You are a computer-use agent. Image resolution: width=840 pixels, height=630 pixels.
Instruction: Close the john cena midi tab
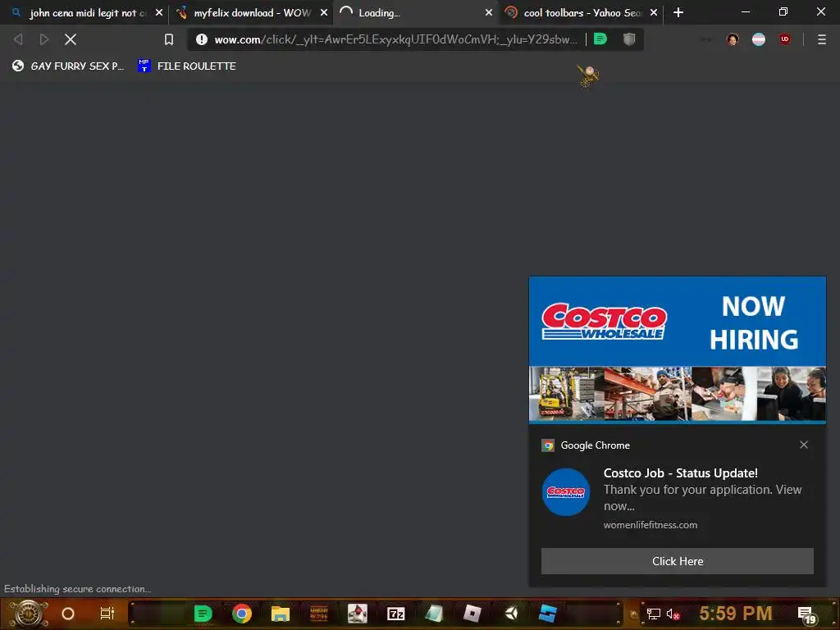(158, 12)
